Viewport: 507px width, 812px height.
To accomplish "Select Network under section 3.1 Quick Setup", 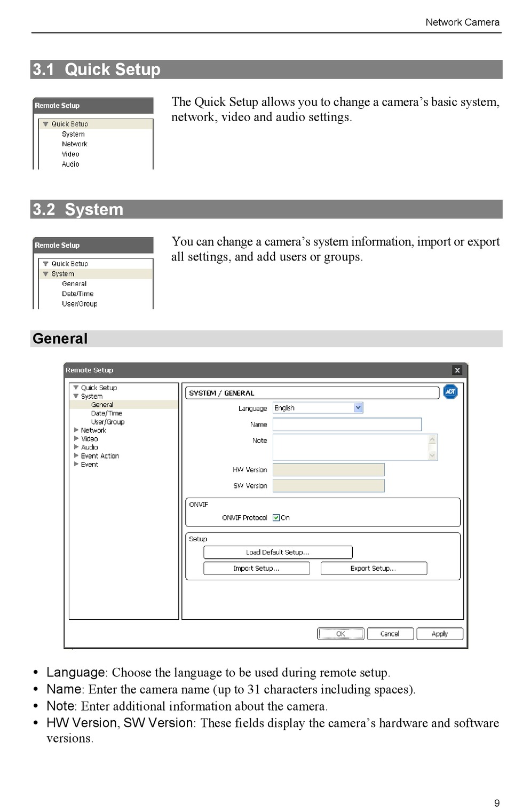I will 75,144.
